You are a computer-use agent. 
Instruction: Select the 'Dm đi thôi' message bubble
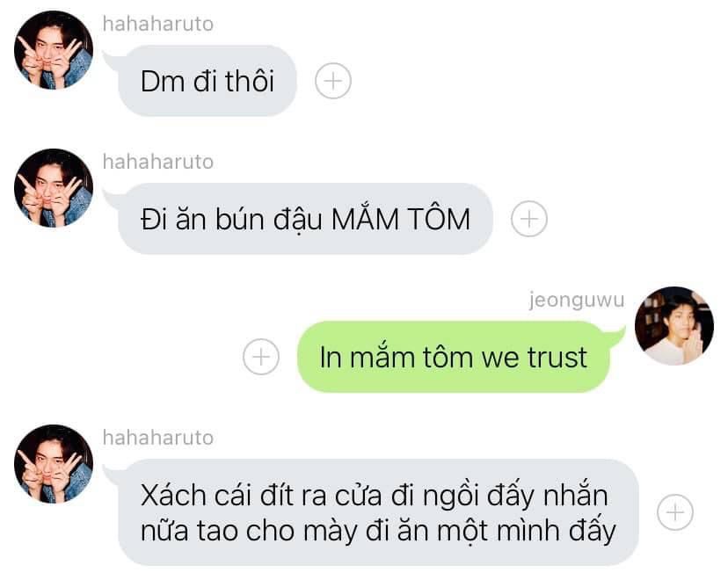[207, 81]
